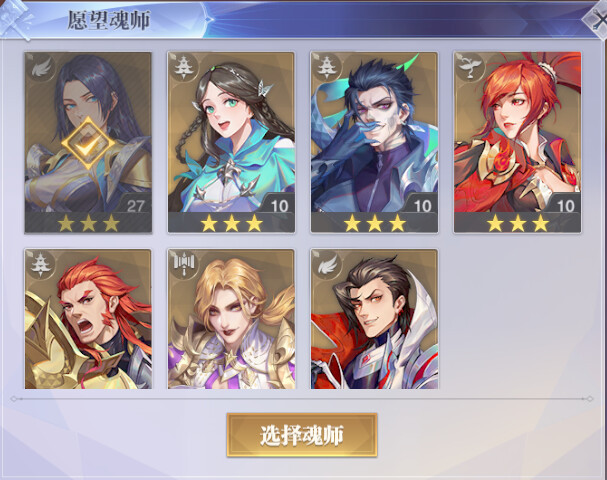The width and height of the screenshot is (607, 480).
Task: Click the pagoda icon on green-eyed girl card
Action: tap(182, 67)
